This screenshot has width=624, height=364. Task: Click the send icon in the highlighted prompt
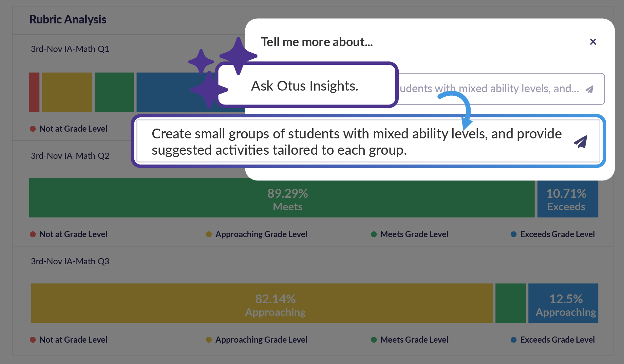point(581,142)
